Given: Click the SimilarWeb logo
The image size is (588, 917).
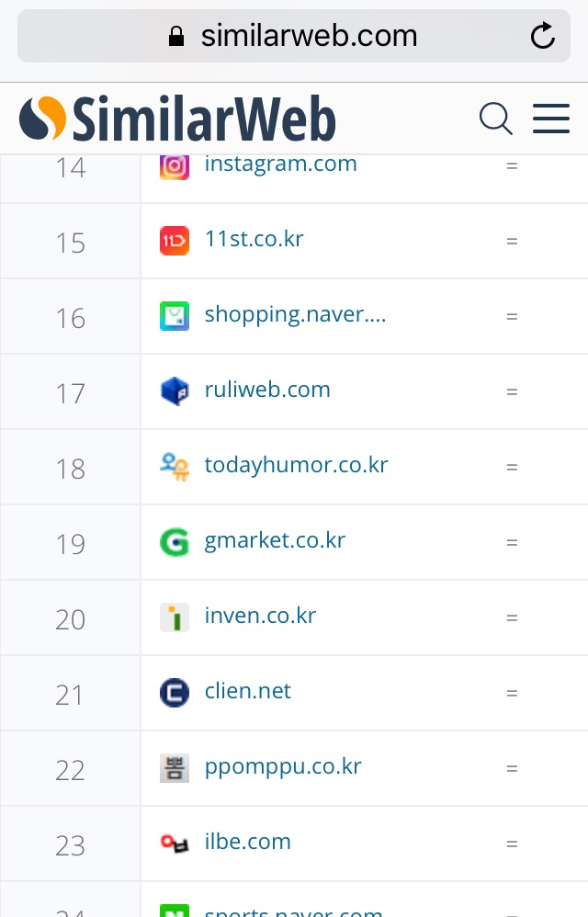Looking at the screenshot, I should tap(177, 119).
